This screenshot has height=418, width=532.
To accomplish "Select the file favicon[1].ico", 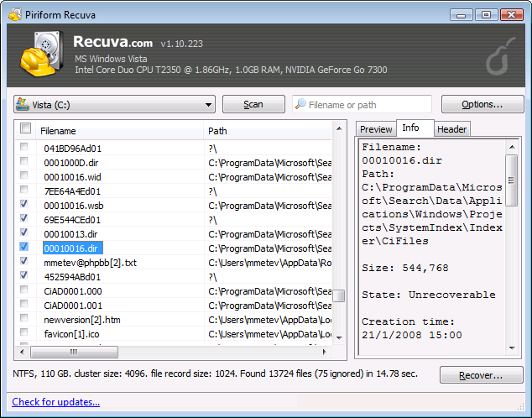I will point(71,334).
